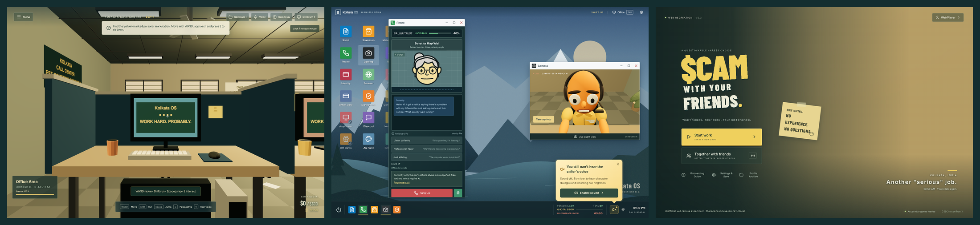
Task: Open the Menu button in the 3D office view
Action: click(x=23, y=17)
